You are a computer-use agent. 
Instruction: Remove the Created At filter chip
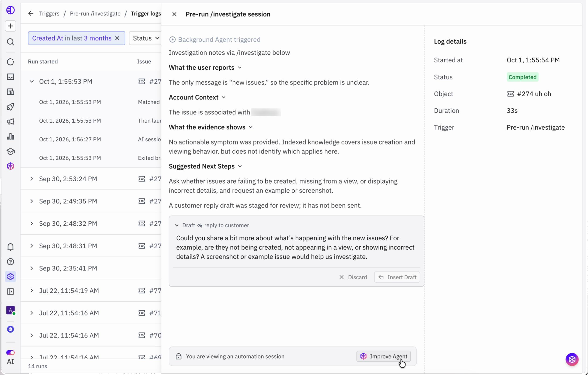click(x=117, y=38)
